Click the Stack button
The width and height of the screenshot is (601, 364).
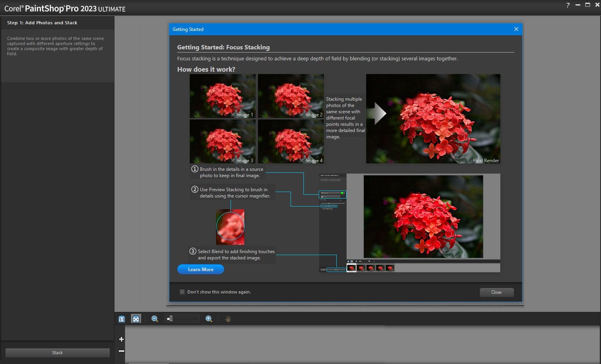coord(57,352)
